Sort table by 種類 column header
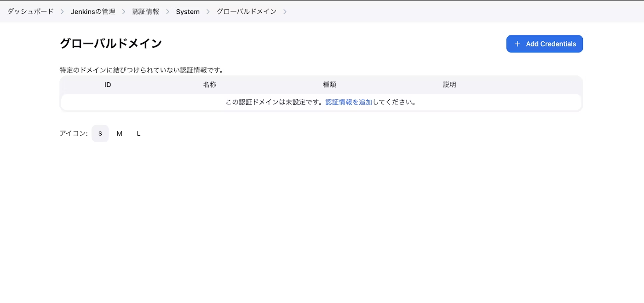Screen dimensions: 644x303 [x=329, y=85]
